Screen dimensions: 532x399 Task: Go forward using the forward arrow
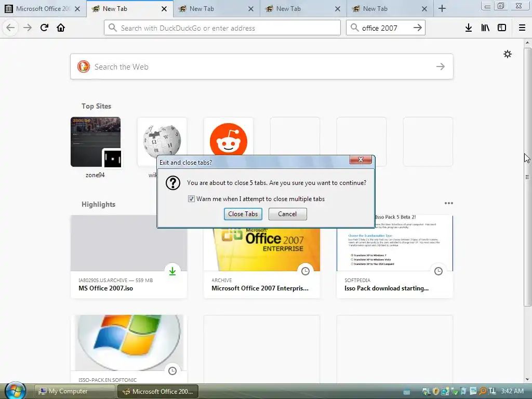coord(28,28)
